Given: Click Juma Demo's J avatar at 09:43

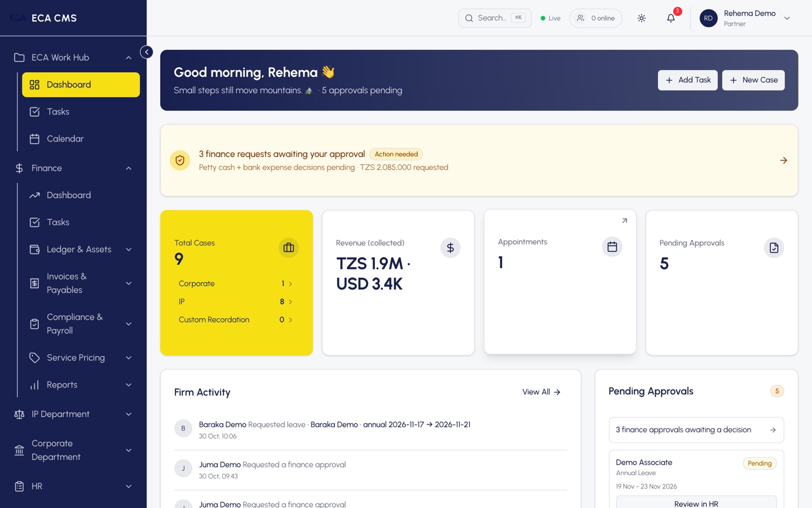Looking at the screenshot, I should click(x=183, y=468).
